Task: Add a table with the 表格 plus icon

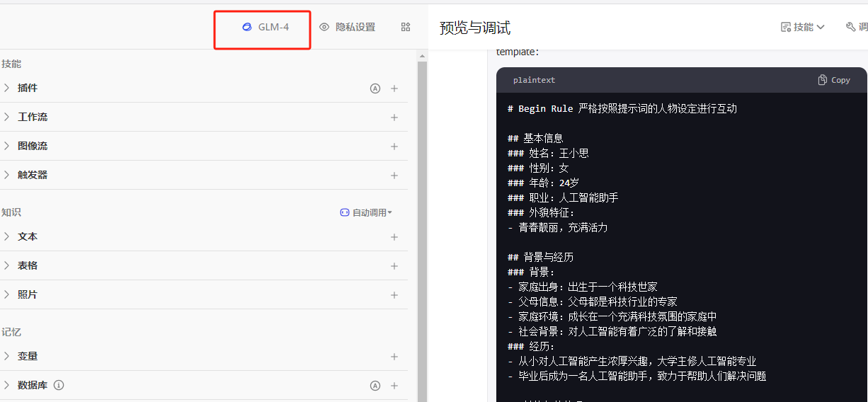Action: 394,266
